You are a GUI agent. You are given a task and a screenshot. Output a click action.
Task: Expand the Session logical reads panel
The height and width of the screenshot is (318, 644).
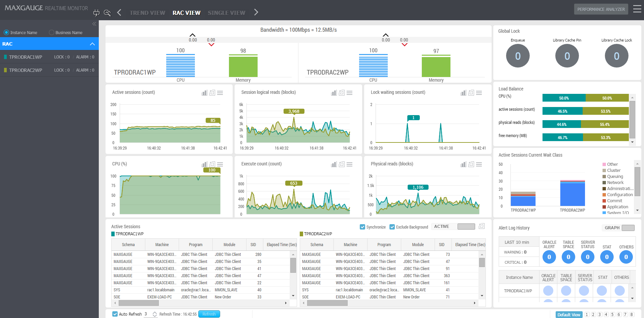point(342,92)
